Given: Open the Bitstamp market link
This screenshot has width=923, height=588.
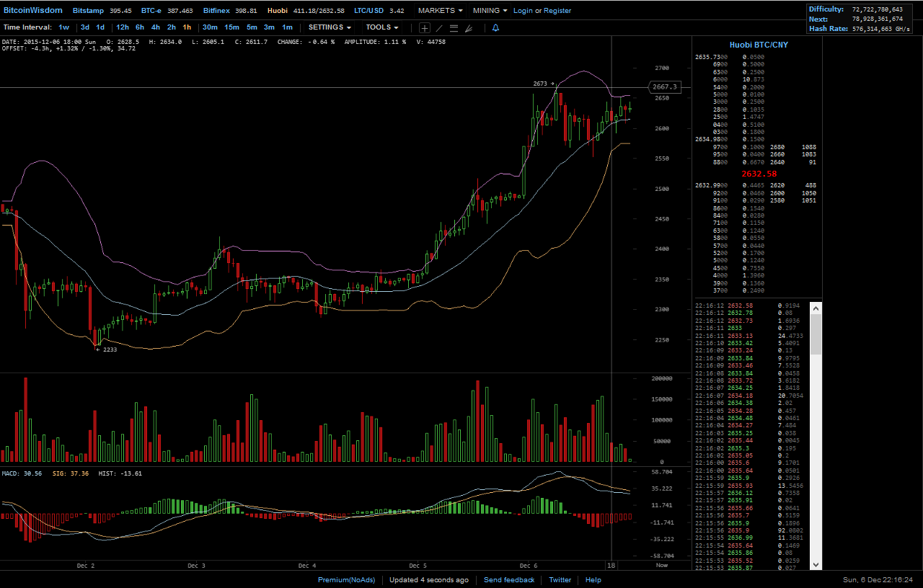Looking at the screenshot, I should (87, 11).
